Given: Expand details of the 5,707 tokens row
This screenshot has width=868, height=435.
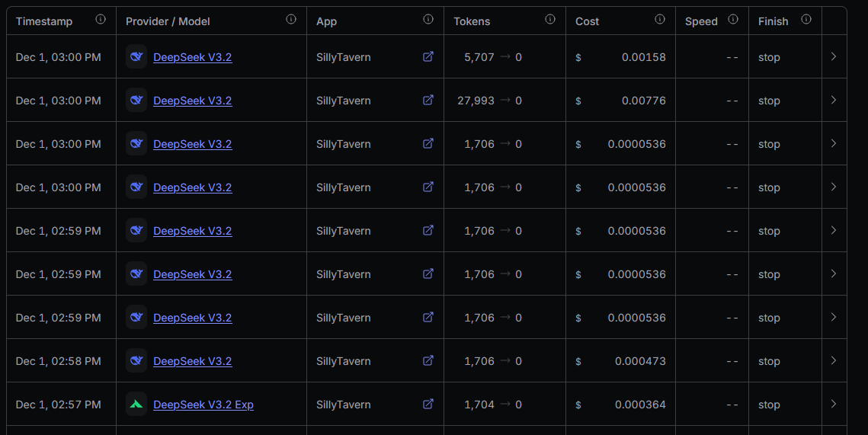Looking at the screenshot, I should (834, 56).
